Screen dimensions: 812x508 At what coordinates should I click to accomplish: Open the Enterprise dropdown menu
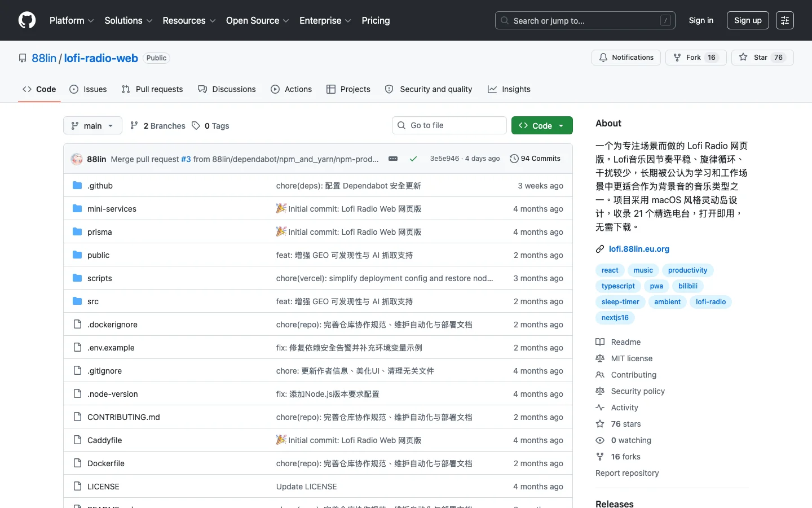pyautogui.click(x=325, y=20)
